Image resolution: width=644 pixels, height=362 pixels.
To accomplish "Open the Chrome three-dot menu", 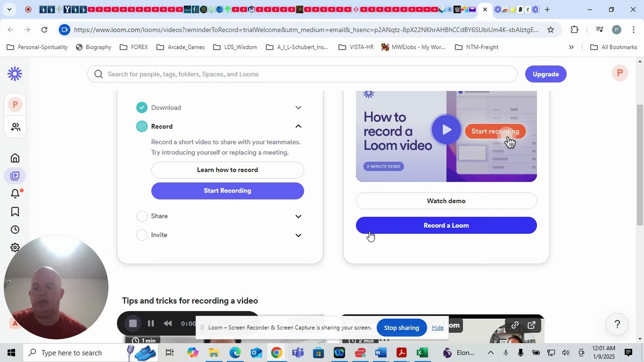I will tap(633, 30).
